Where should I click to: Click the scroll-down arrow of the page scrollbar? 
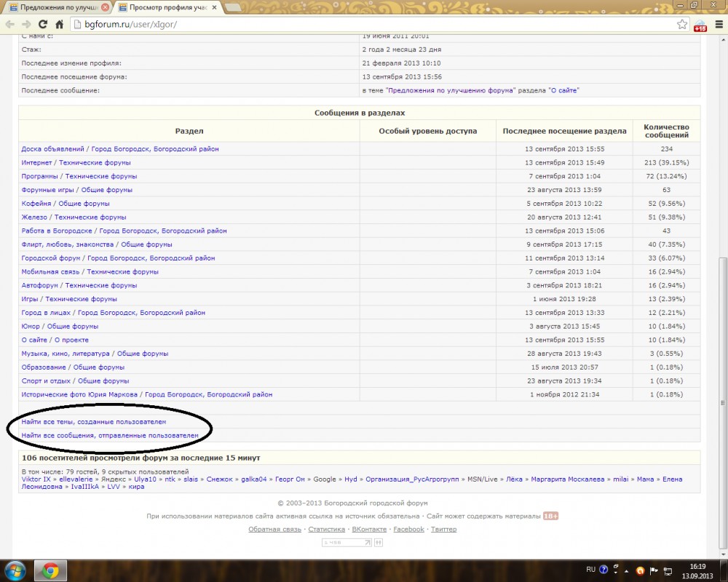click(x=723, y=554)
